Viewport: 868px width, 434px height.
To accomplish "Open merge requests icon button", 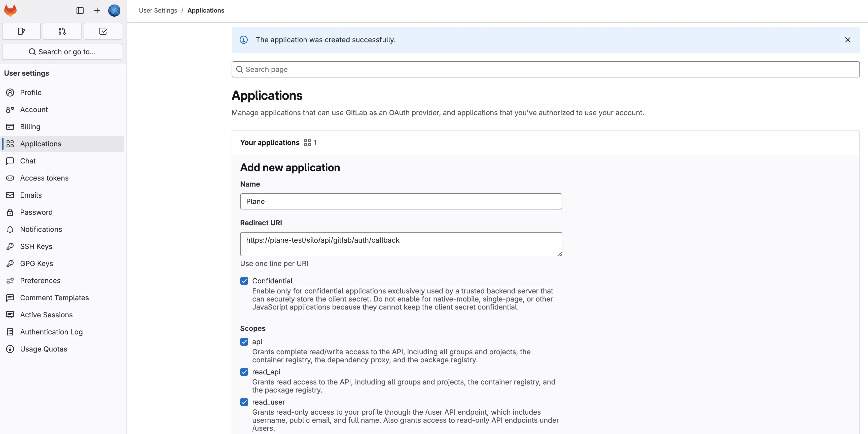I will tap(62, 31).
